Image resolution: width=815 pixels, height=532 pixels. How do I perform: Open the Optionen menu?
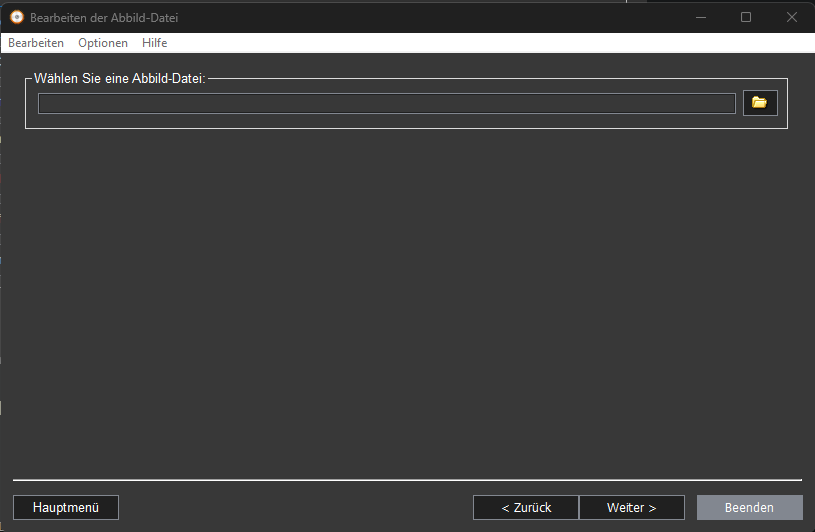pos(103,43)
